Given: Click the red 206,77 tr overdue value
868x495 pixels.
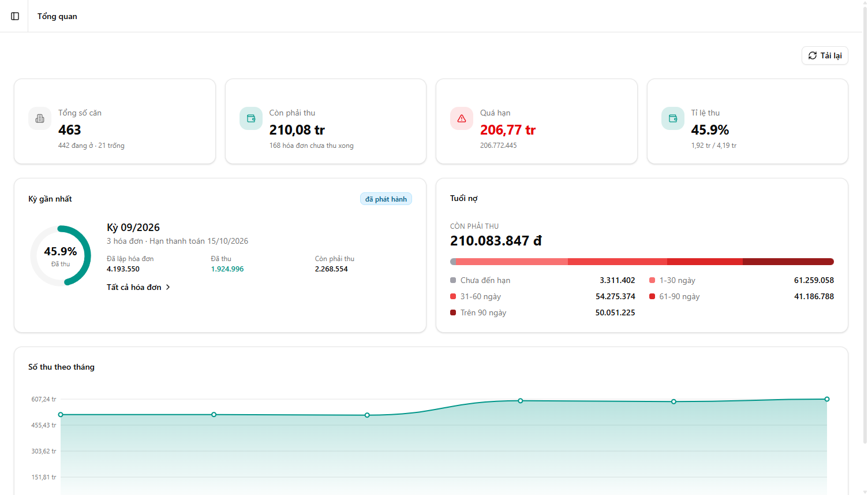Looking at the screenshot, I should (x=508, y=130).
